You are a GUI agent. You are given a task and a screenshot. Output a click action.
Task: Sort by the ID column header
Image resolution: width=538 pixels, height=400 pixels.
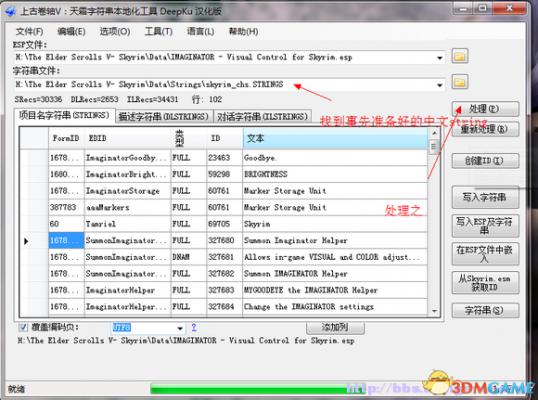click(224, 138)
